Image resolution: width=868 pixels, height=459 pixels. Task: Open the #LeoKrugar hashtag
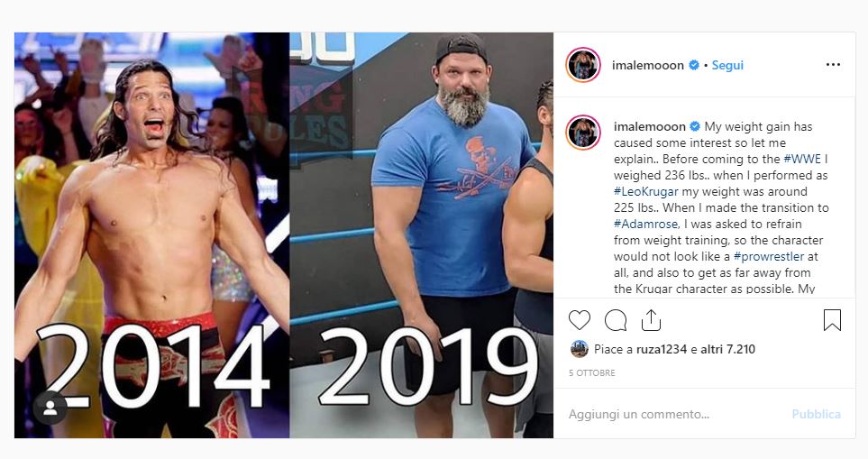(x=646, y=191)
